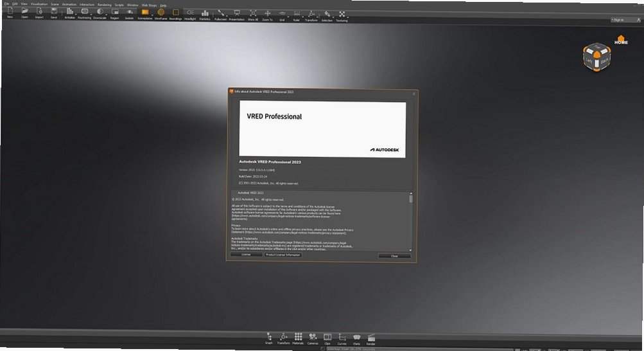
Task: Toggle Downscale in the toolbar
Action: (x=100, y=13)
